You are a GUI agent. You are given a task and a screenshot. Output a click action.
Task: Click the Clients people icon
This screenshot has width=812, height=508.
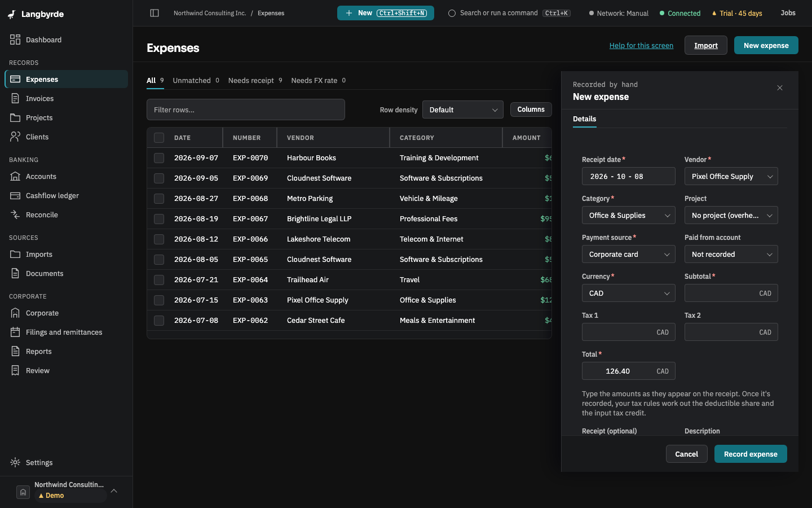(15, 137)
